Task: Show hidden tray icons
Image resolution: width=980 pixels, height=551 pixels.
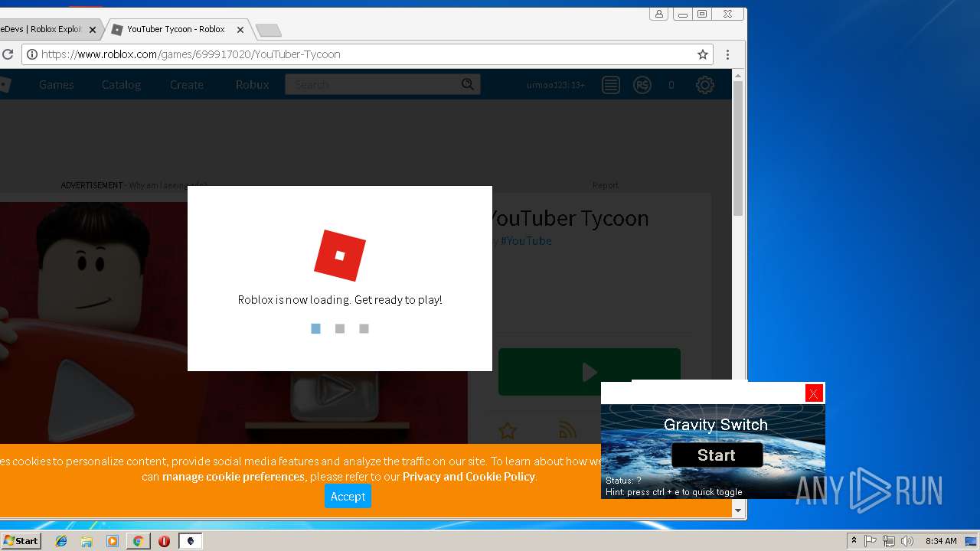Action: pyautogui.click(x=854, y=541)
